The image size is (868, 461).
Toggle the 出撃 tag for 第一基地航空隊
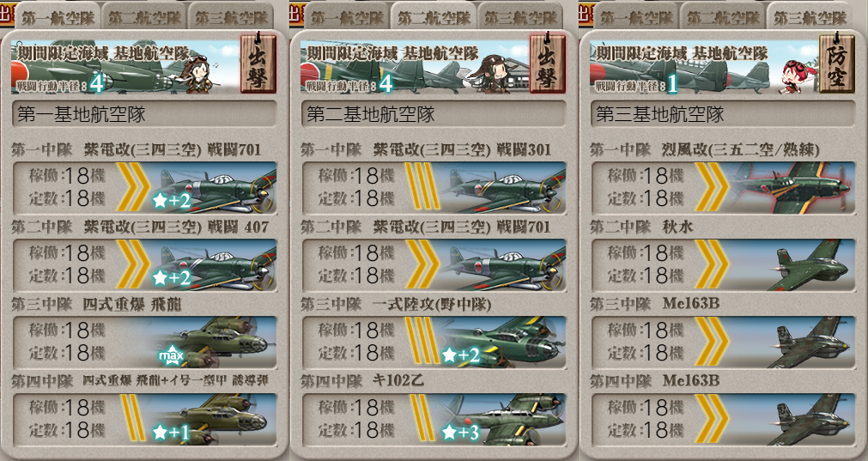(258, 63)
